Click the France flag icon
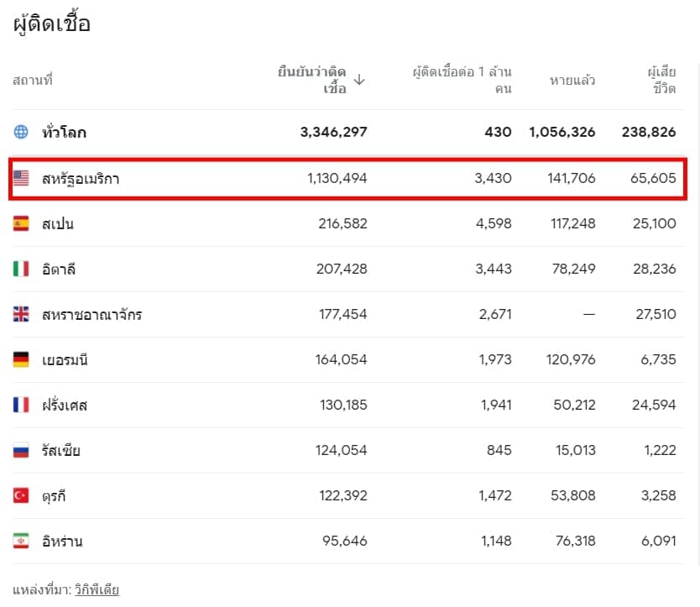Image resolution: width=700 pixels, height=607 pixels. click(x=21, y=405)
